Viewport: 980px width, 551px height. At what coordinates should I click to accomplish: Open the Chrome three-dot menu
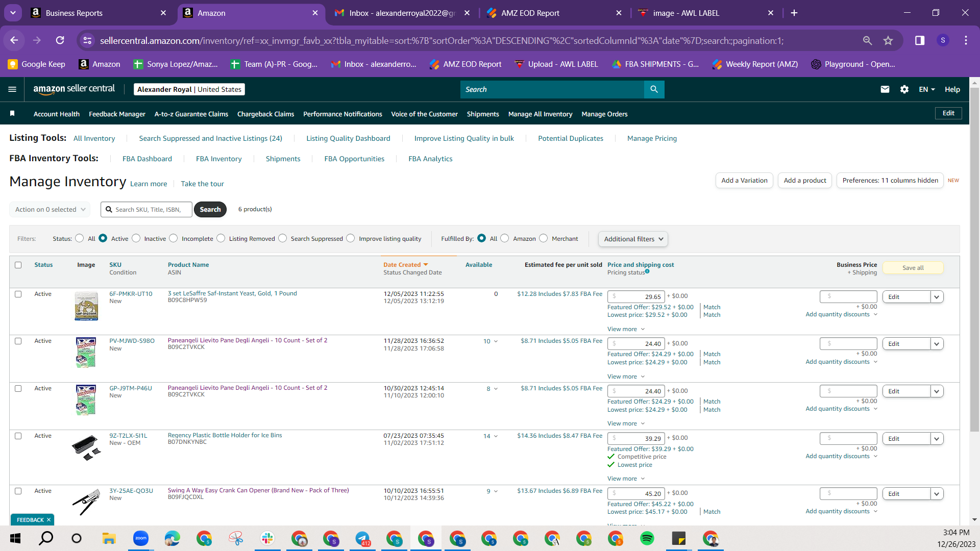[966, 40]
